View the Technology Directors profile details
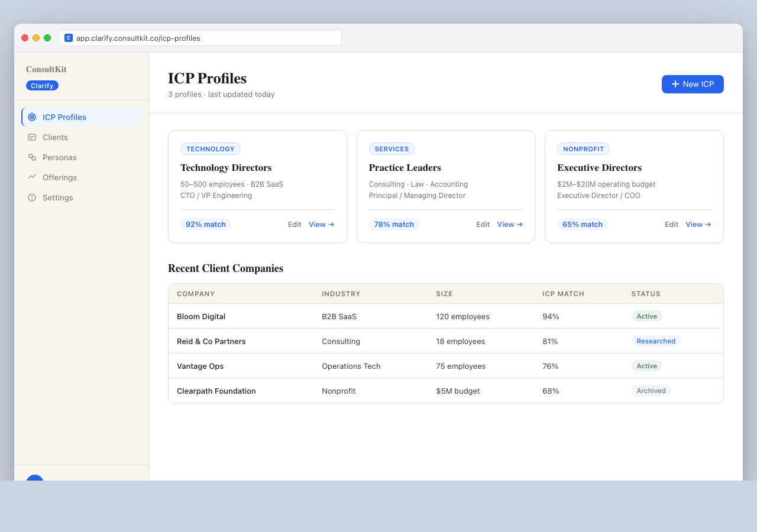The image size is (757, 532). (x=321, y=224)
